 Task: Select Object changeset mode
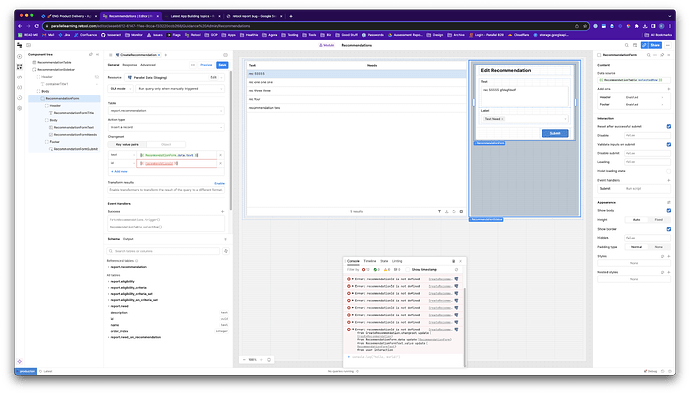[166, 144]
